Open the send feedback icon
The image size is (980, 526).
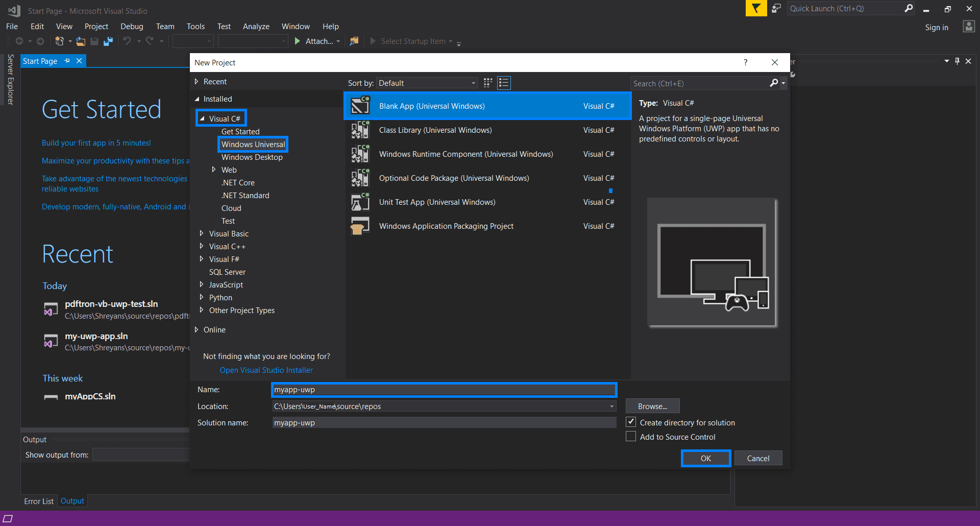pos(776,8)
